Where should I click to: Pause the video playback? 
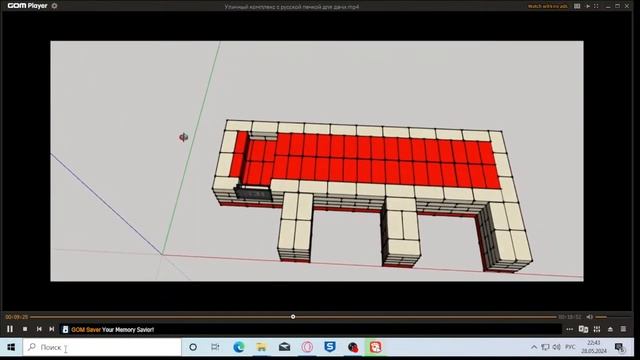tap(10, 329)
